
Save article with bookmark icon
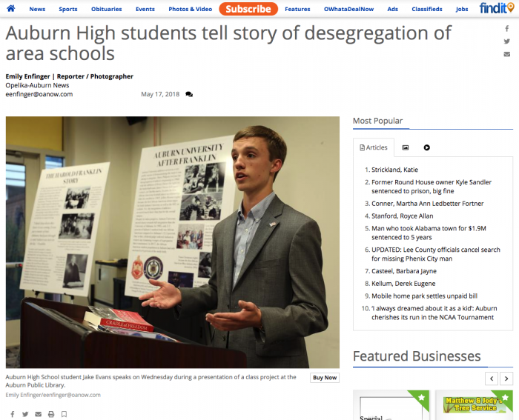click(x=65, y=414)
